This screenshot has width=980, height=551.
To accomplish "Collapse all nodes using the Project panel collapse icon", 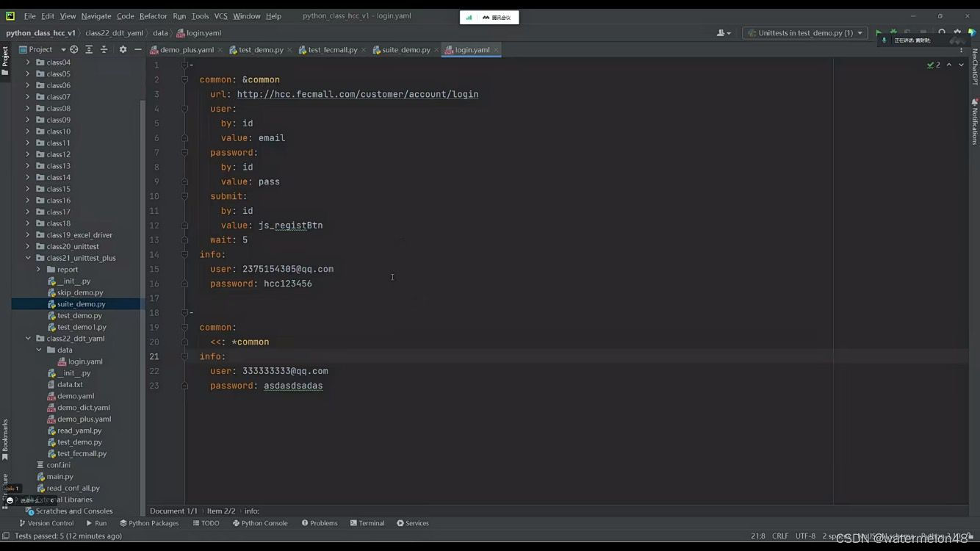I will pos(104,49).
